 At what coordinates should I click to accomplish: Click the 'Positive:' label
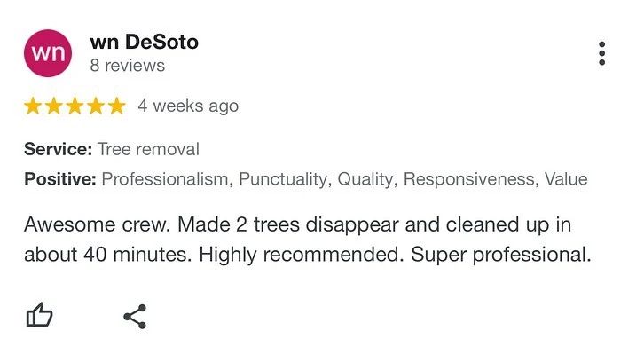[x=60, y=179]
